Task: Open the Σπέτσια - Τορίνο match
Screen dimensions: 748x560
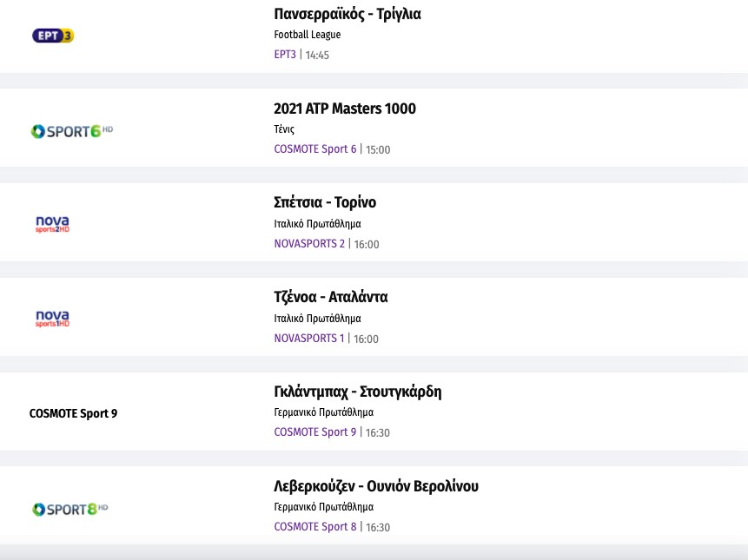Action: pyautogui.click(x=325, y=202)
